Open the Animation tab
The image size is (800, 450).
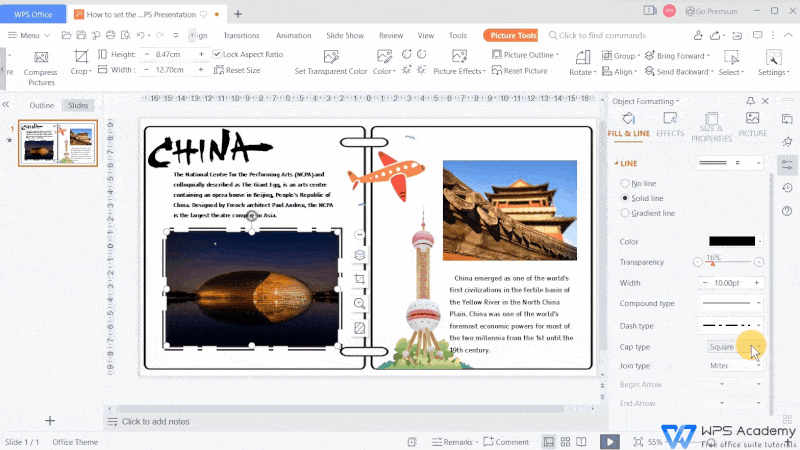click(x=293, y=35)
